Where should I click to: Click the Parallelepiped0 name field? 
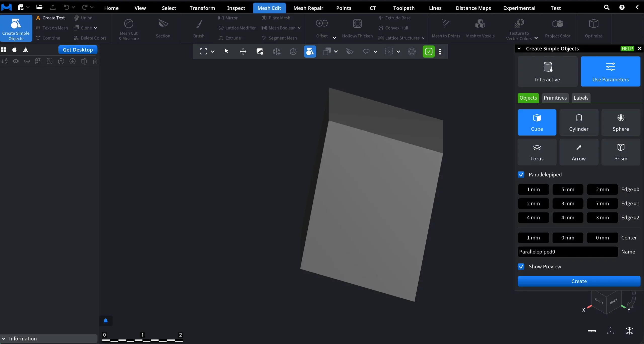(567, 252)
